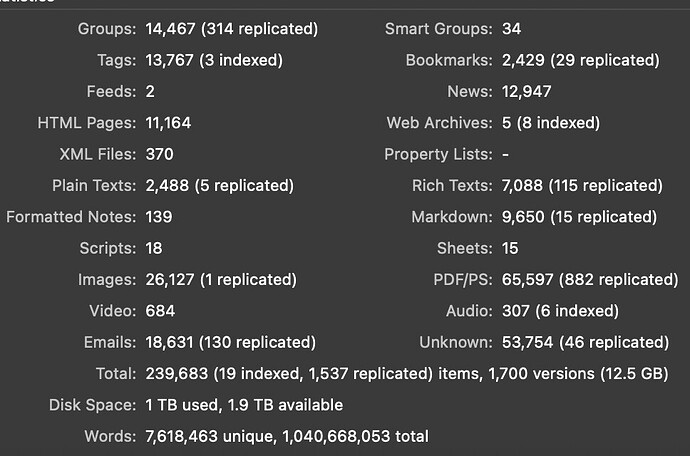This screenshot has width=690, height=456.
Task: Click the Emails value 18,631
Action: point(170,342)
